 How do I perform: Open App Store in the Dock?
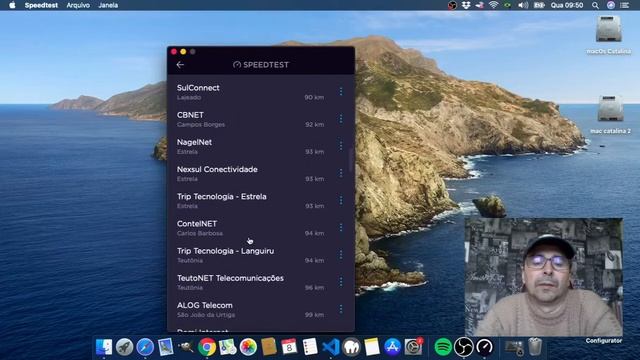pos(392,347)
